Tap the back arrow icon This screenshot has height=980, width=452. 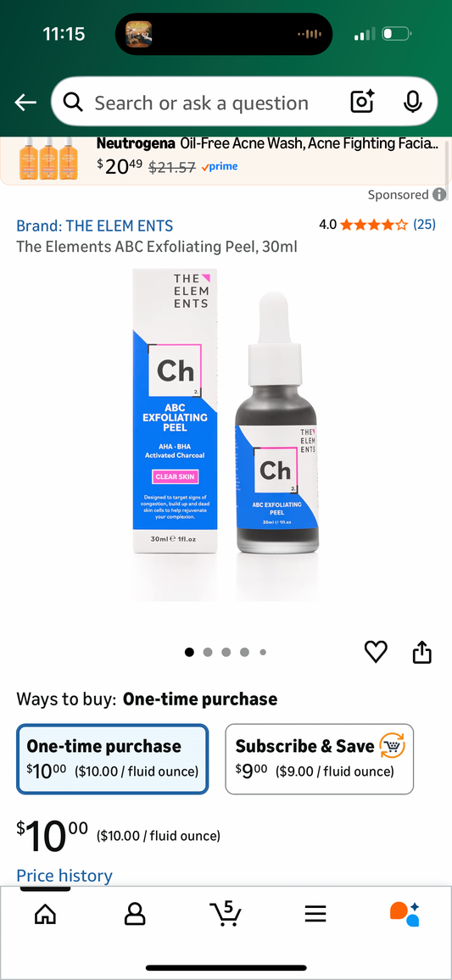pyautogui.click(x=25, y=103)
